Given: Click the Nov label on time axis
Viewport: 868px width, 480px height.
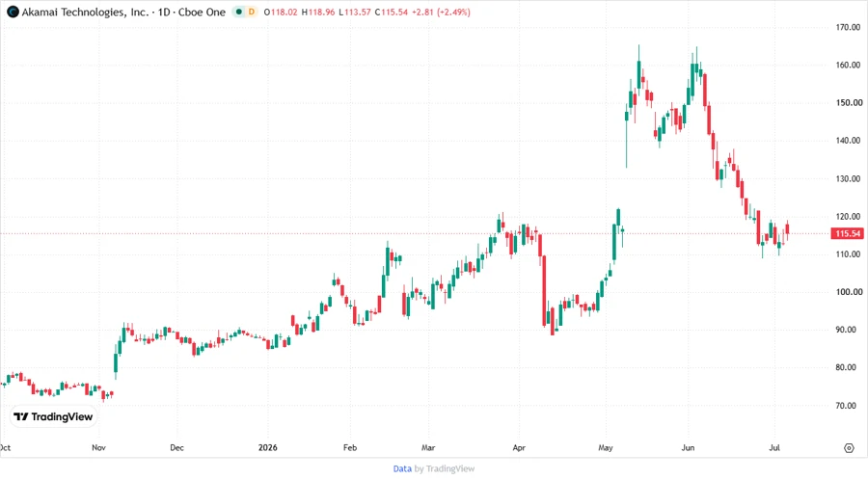Looking at the screenshot, I should click(x=98, y=447).
